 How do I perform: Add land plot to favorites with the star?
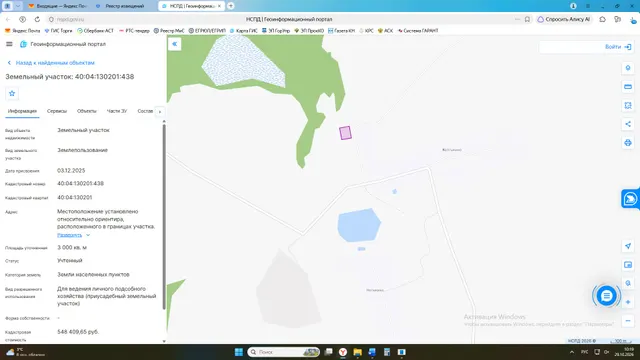[x=12, y=93]
